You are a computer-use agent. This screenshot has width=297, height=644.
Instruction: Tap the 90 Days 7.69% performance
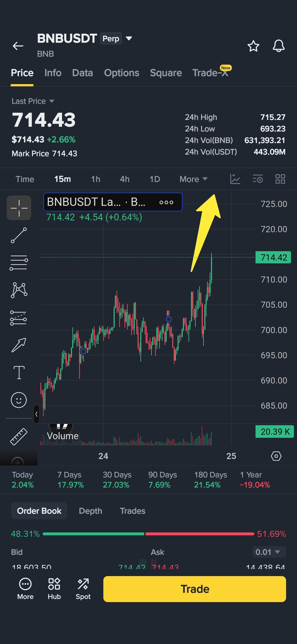click(162, 479)
